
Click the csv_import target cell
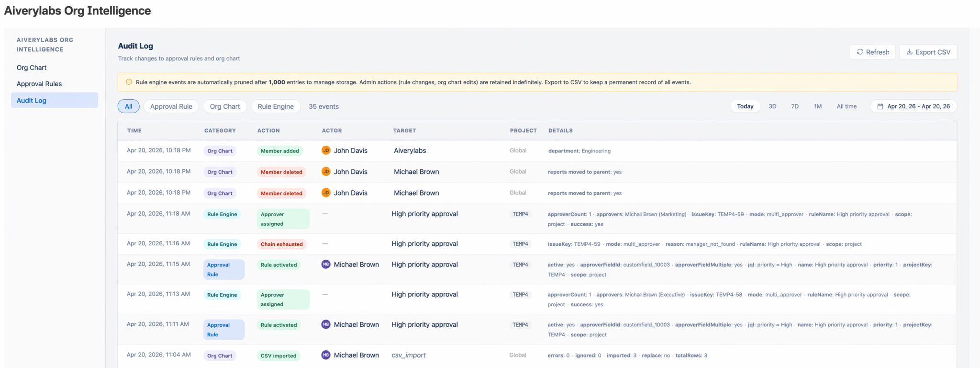pyautogui.click(x=409, y=355)
